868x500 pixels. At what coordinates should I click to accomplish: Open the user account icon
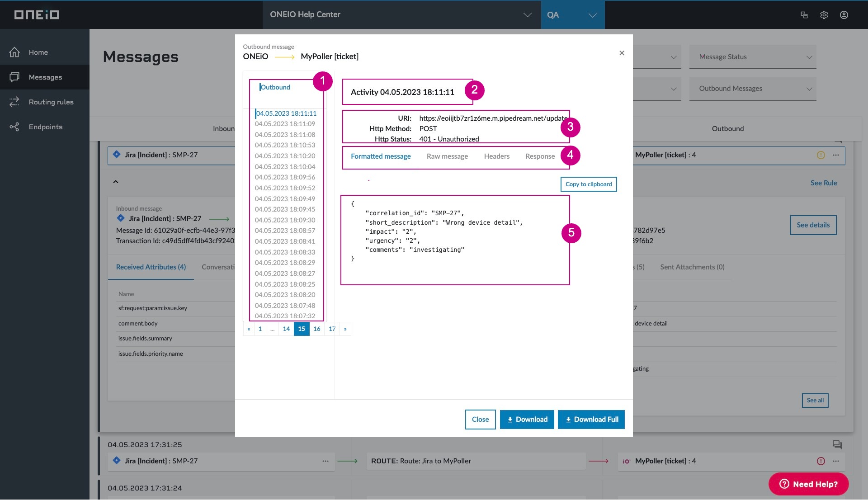click(844, 15)
